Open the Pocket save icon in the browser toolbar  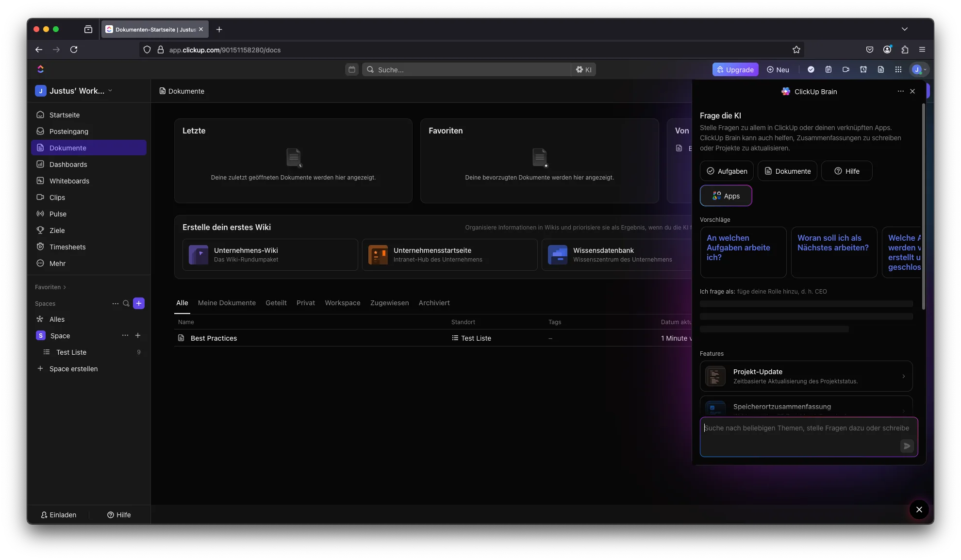coord(870,49)
